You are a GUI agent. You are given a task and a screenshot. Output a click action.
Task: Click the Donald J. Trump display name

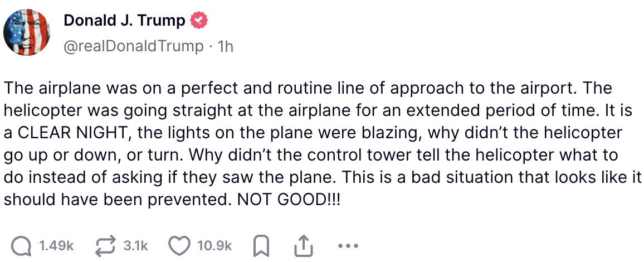pyautogui.click(x=124, y=21)
